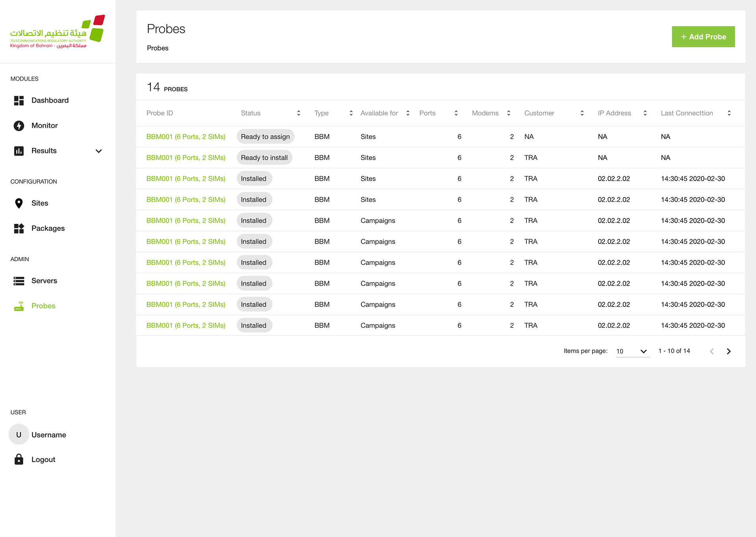Click the Sites location pin icon
Screen dimensions: 756x537
click(19, 203)
